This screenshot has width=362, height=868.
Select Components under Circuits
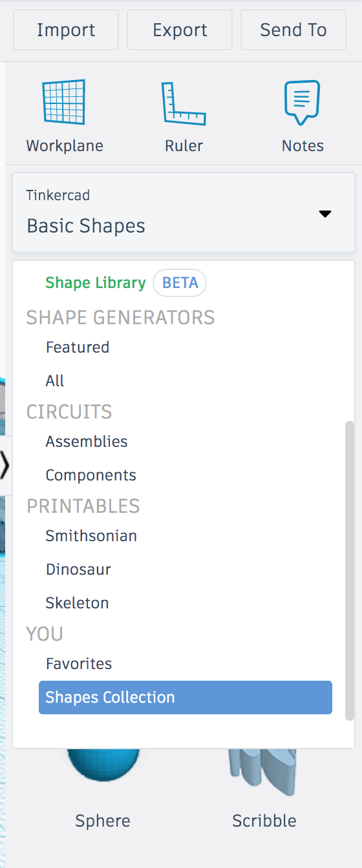coord(91,475)
